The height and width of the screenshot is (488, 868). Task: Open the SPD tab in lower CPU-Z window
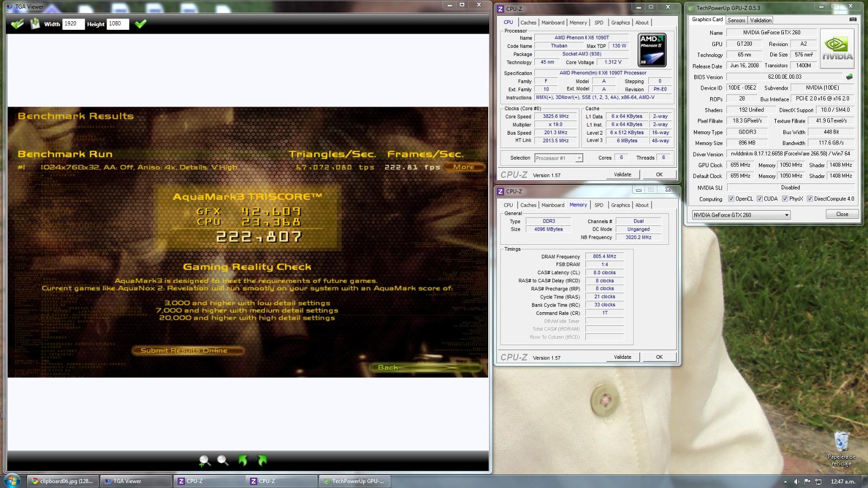click(x=598, y=205)
